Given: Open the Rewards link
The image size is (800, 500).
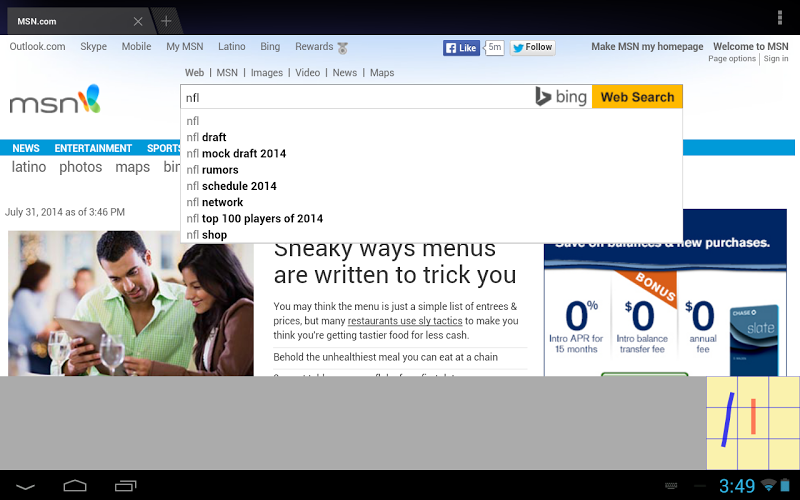Looking at the screenshot, I should [314, 46].
